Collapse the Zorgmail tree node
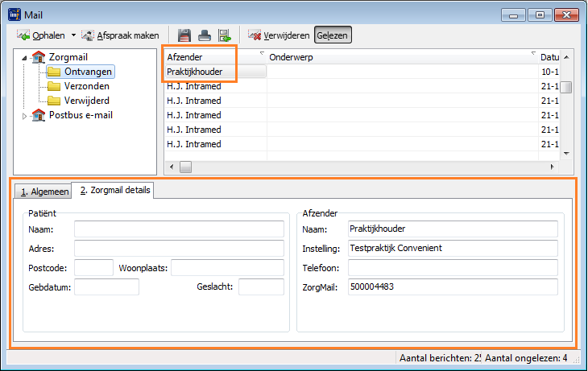Image resolution: width=588 pixels, height=371 pixels. pos(24,58)
